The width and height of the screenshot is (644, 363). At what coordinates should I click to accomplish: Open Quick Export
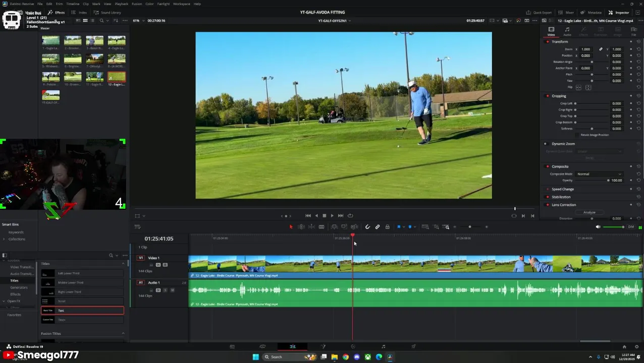tap(539, 13)
